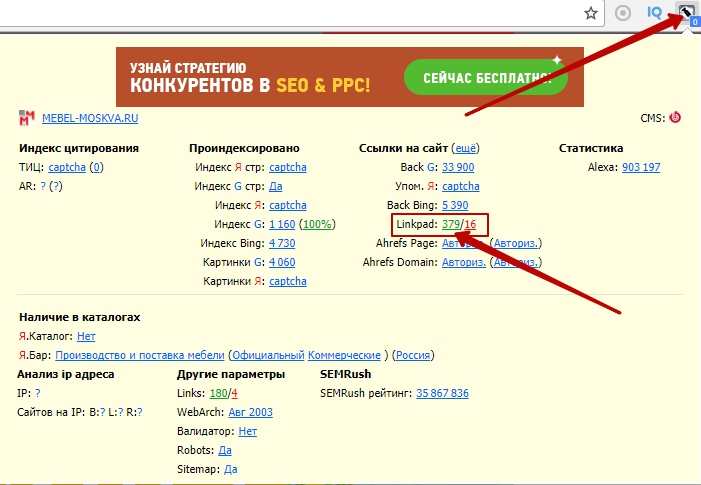Click Linkpad value 379
The image size is (701, 485).
click(451, 224)
